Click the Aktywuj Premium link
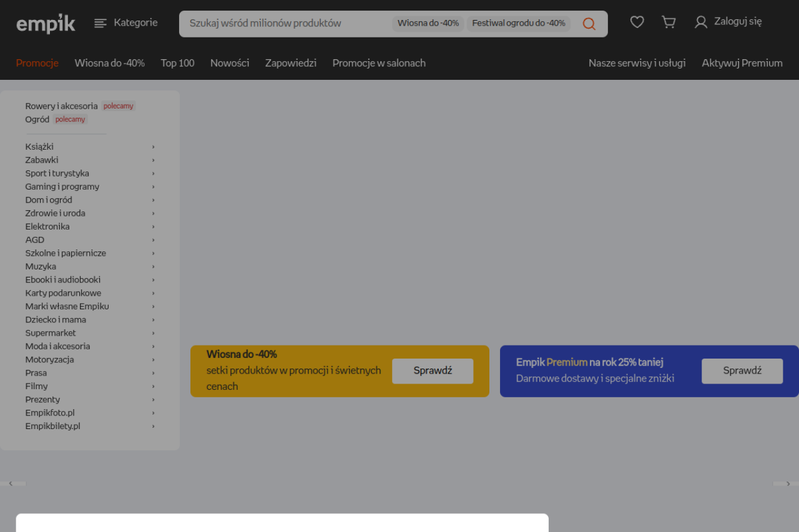Screen dimensions: 799x532 point(742,63)
